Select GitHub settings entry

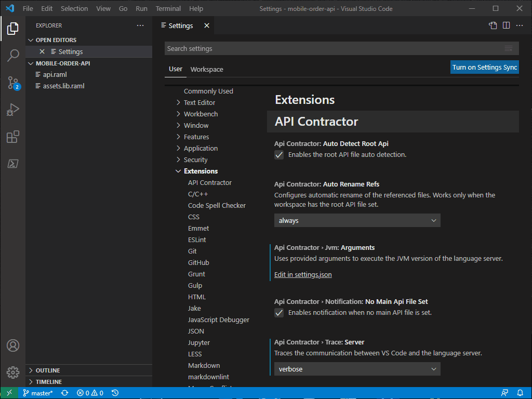point(198,262)
